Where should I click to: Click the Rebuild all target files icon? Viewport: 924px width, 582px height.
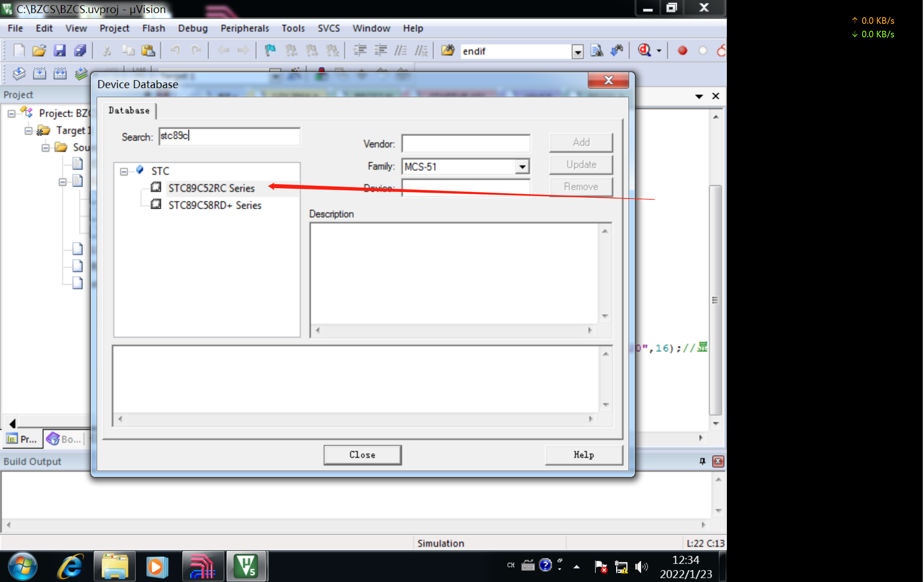point(60,73)
